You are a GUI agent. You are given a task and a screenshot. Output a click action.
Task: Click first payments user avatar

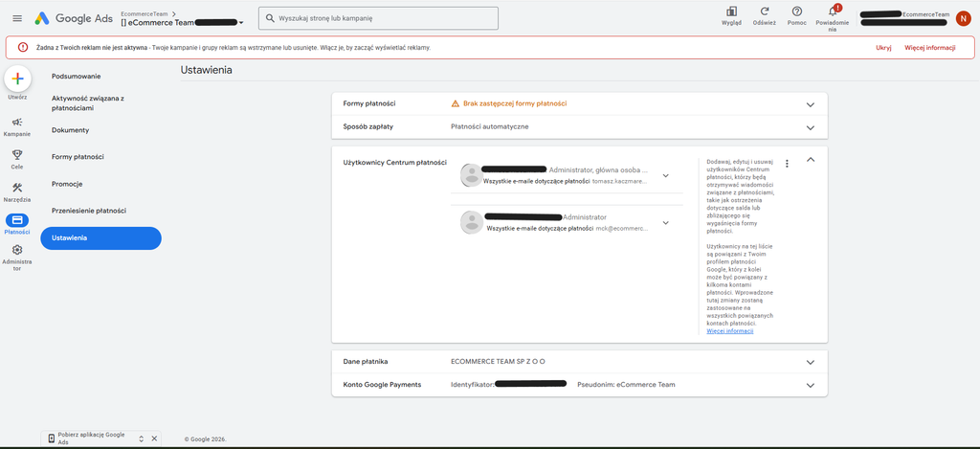click(x=471, y=175)
